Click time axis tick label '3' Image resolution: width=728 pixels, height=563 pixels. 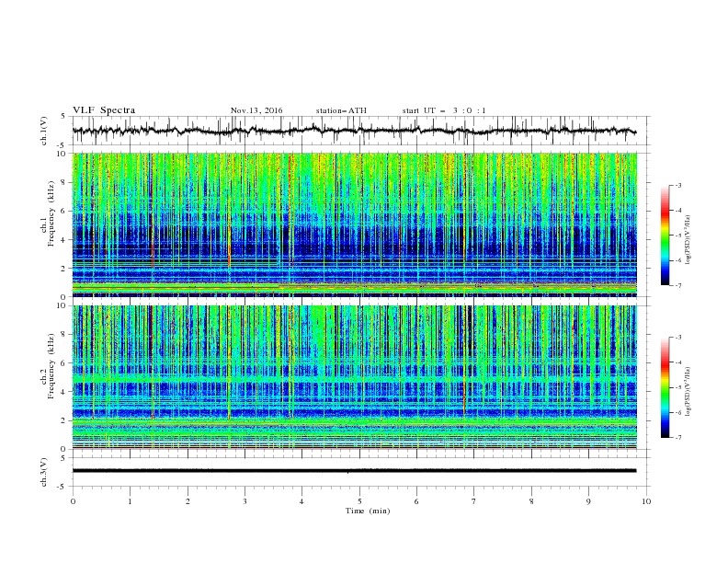(x=245, y=501)
